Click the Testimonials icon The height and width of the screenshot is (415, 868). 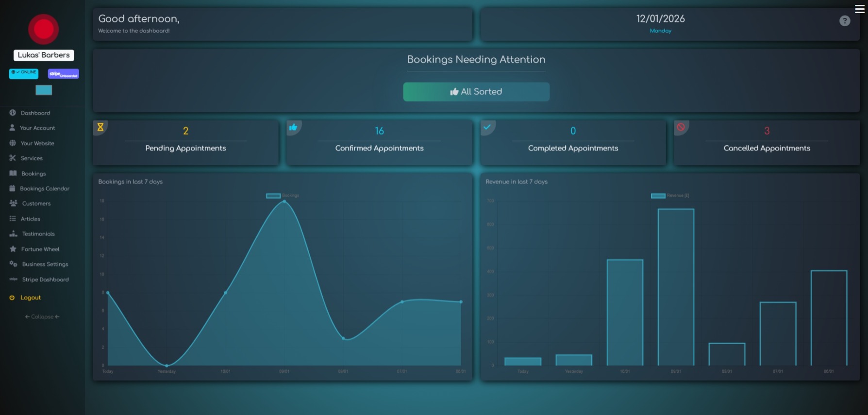click(14, 233)
